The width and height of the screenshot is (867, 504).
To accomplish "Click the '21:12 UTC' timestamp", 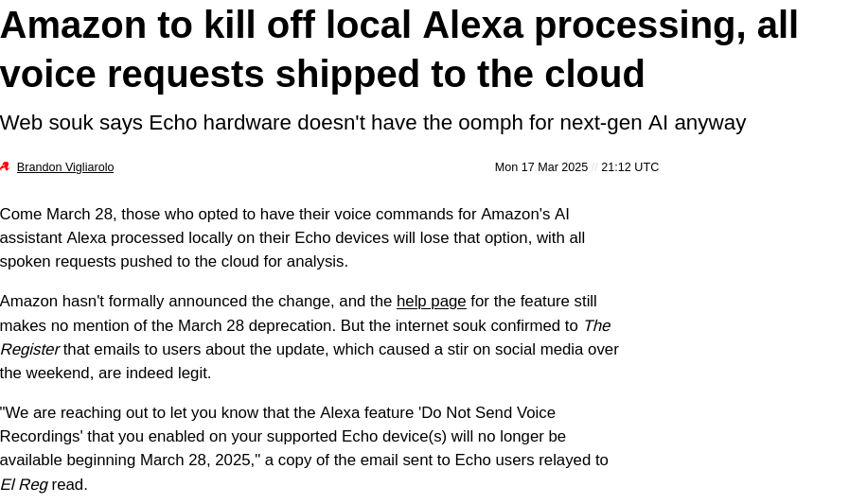I will pyautogui.click(x=629, y=166).
